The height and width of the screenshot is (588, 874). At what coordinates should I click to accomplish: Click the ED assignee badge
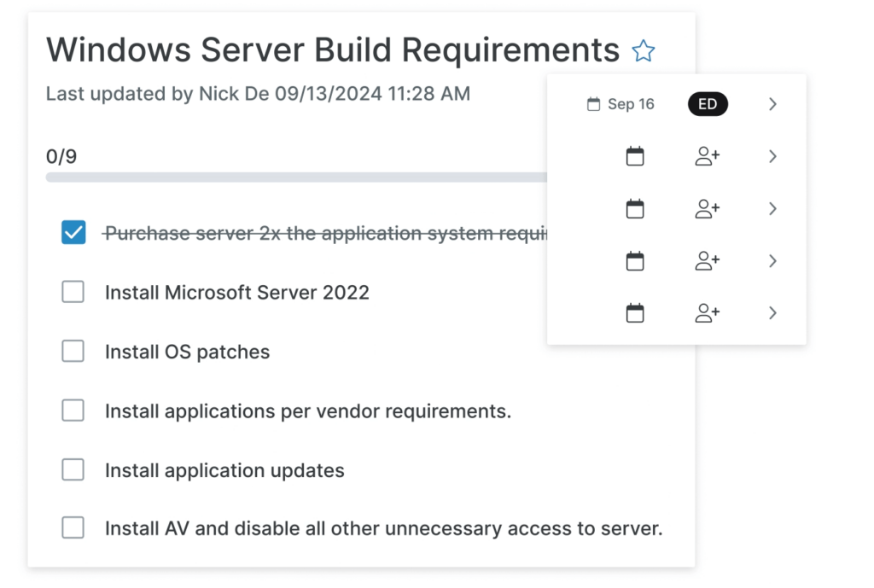click(708, 104)
